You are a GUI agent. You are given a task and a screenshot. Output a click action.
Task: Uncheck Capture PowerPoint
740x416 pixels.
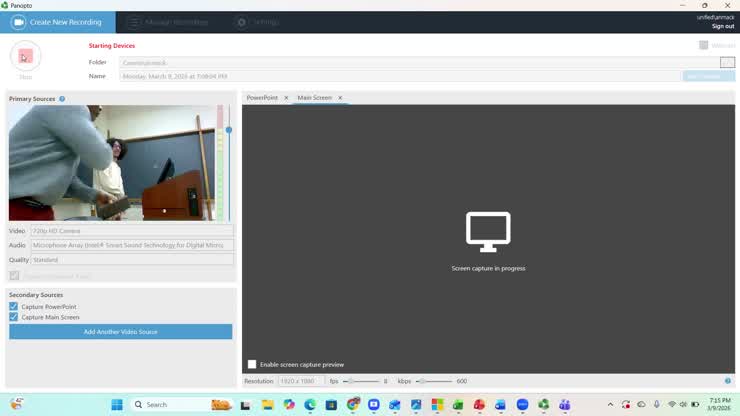[x=13, y=306]
